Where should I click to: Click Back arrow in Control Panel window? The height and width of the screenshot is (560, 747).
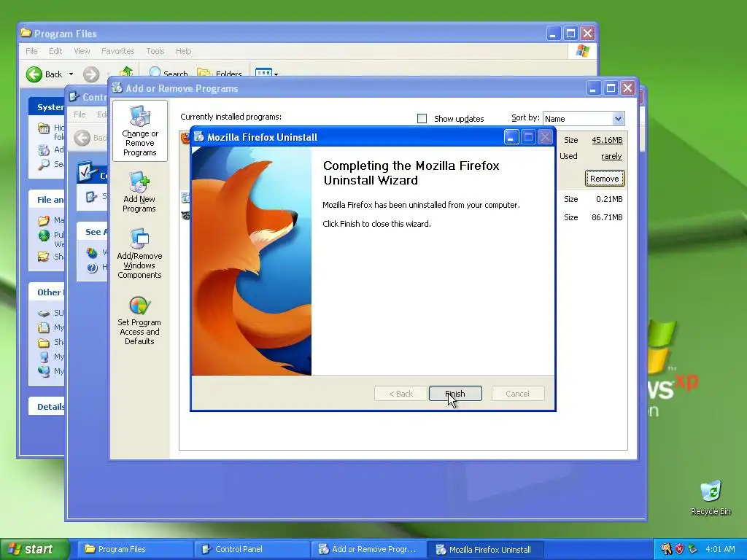82,138
